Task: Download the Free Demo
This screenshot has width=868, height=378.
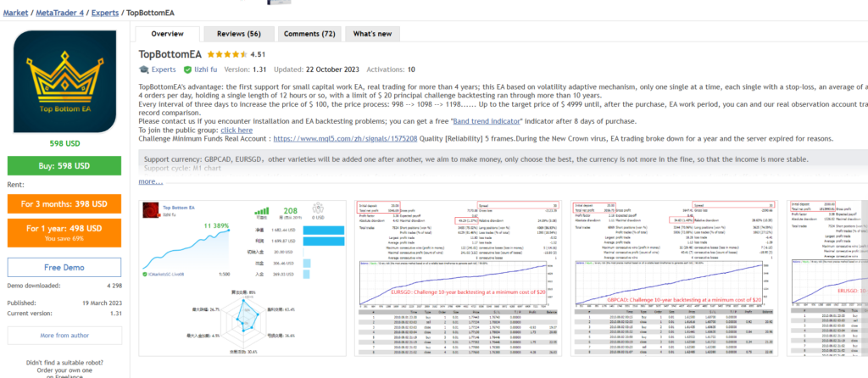Action: coord(64,267)
